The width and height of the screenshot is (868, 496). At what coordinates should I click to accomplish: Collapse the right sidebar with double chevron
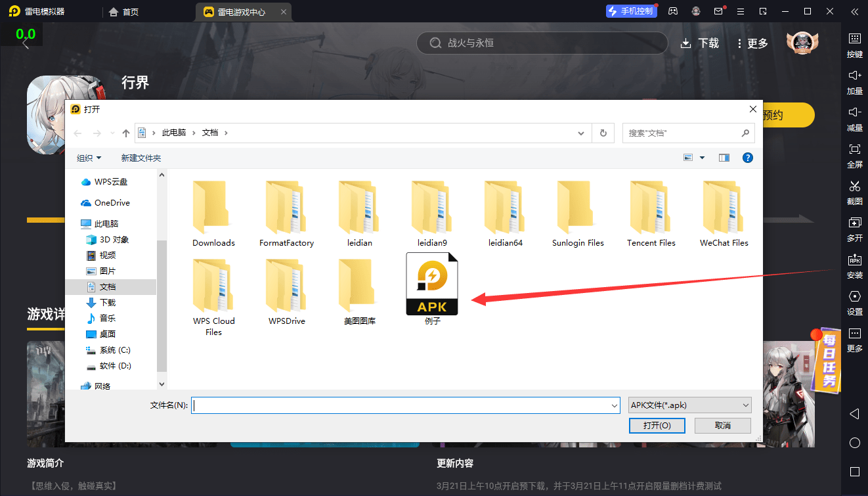pos(854,11)
